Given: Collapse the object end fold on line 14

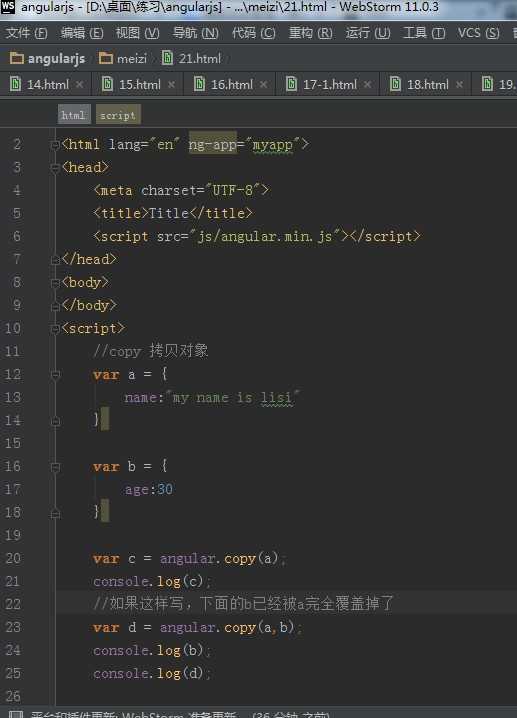Looking at the screenshot, I should point(55,421).
